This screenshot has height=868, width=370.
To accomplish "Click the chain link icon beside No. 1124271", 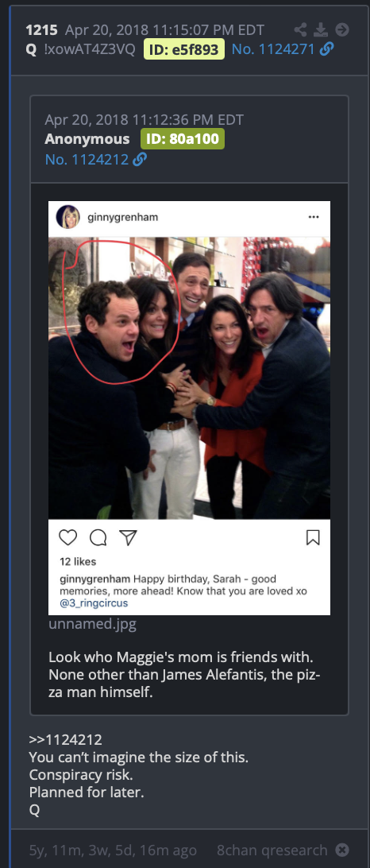I will tap(327, 49).
